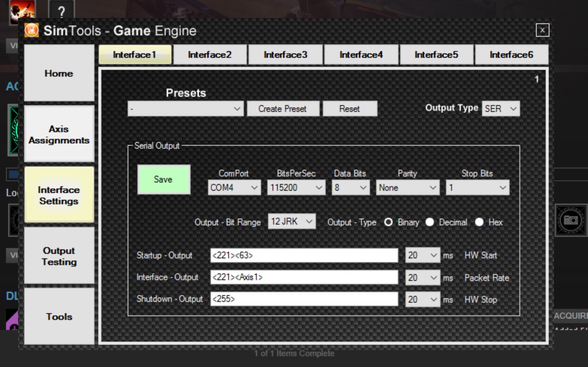The image size is (588, 367).
Task: Open the Parity dropdown
Action: (x=408, y=188)
